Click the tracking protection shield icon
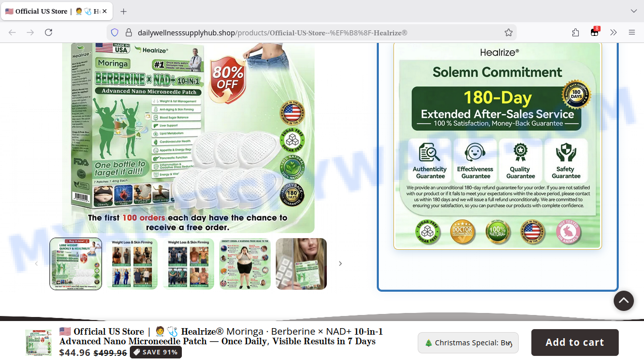 click(115, 32)
